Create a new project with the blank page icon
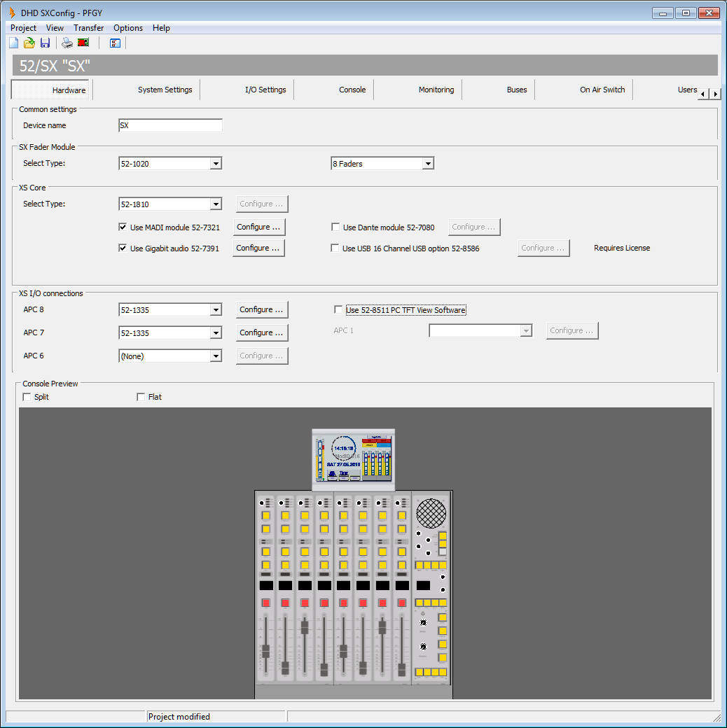 pos(14,43)
